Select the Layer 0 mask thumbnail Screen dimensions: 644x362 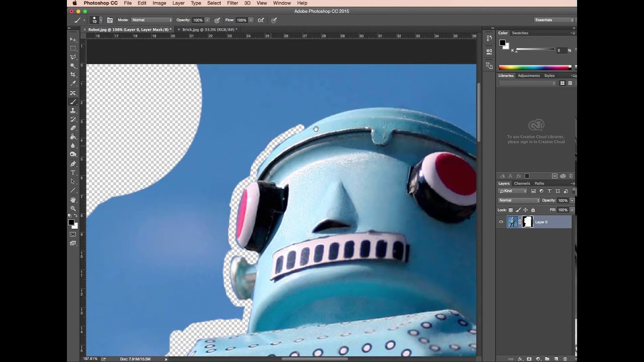coord(527,222)
